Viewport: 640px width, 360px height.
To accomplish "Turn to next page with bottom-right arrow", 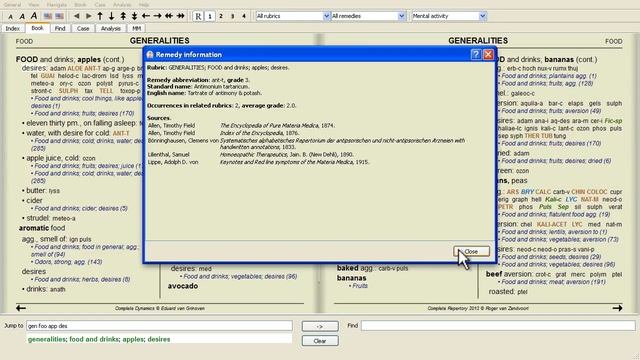I will [x=617, y=308].
